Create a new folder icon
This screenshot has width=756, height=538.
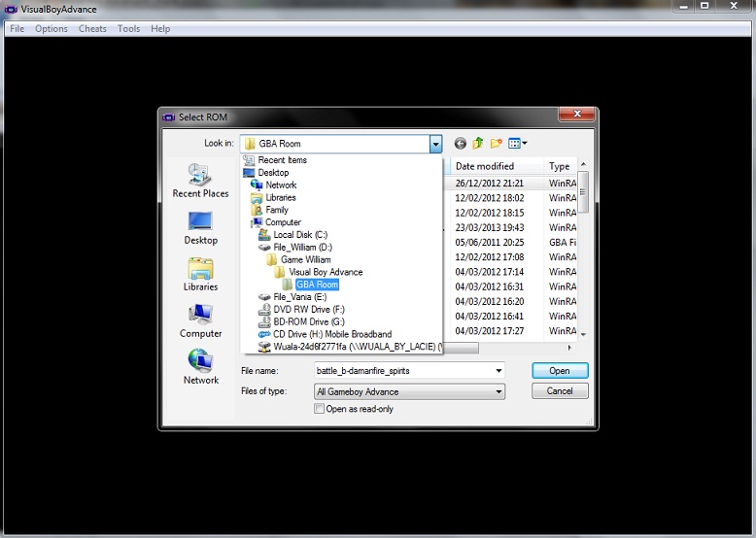tap(497, 143)
